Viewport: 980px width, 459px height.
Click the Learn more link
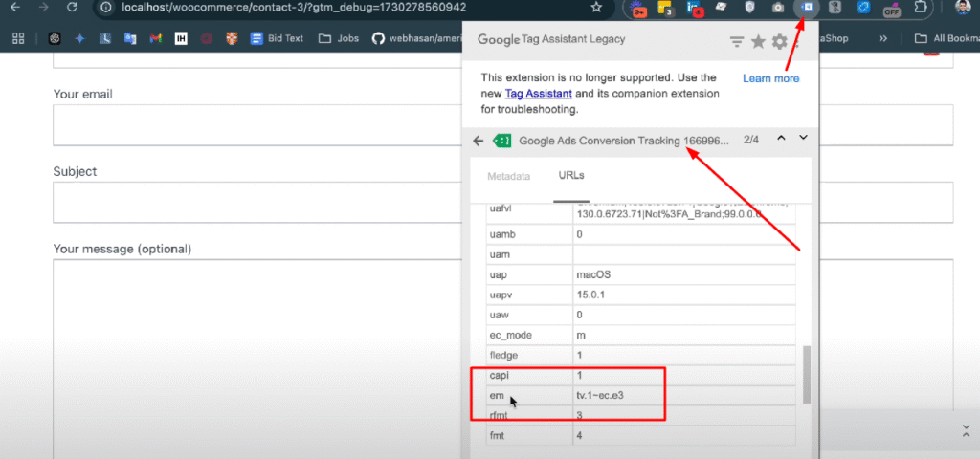tap(770, 78)
